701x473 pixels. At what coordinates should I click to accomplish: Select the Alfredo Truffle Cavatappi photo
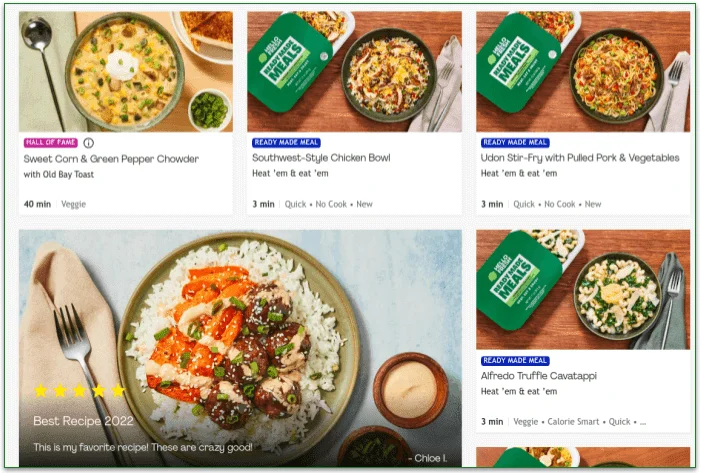[583, 290]
